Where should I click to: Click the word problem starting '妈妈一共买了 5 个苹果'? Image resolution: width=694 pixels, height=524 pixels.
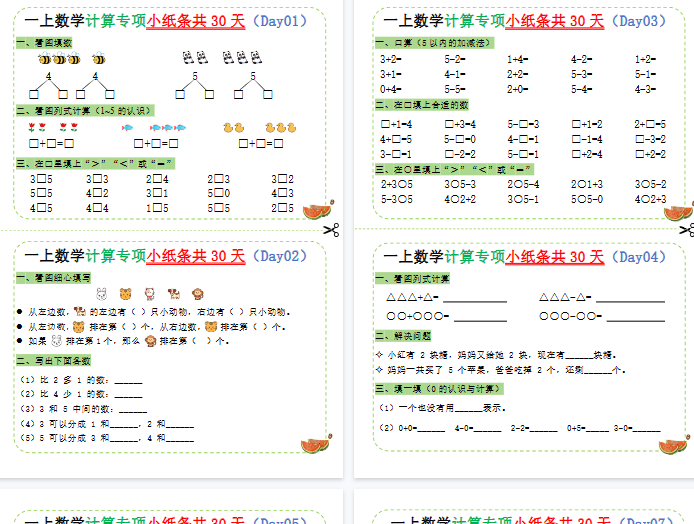pyautogui.click(x=501, y=370)
